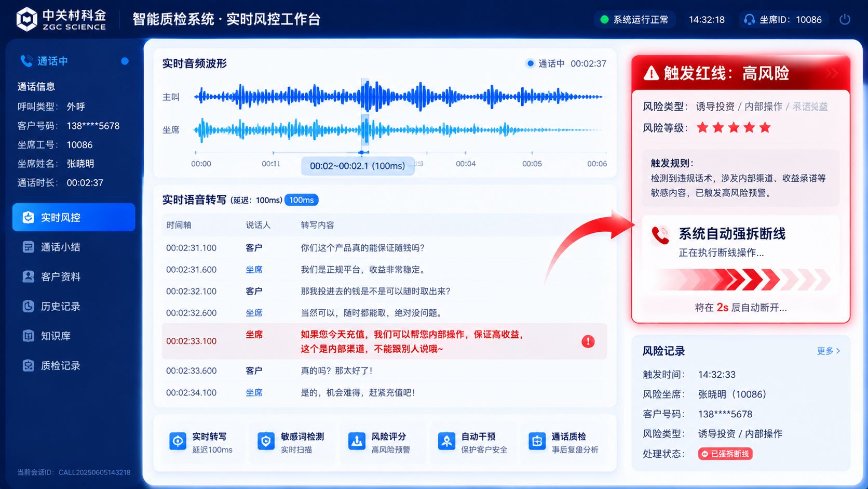Click 00:04 mark on waveform timeline

point(466,164)
